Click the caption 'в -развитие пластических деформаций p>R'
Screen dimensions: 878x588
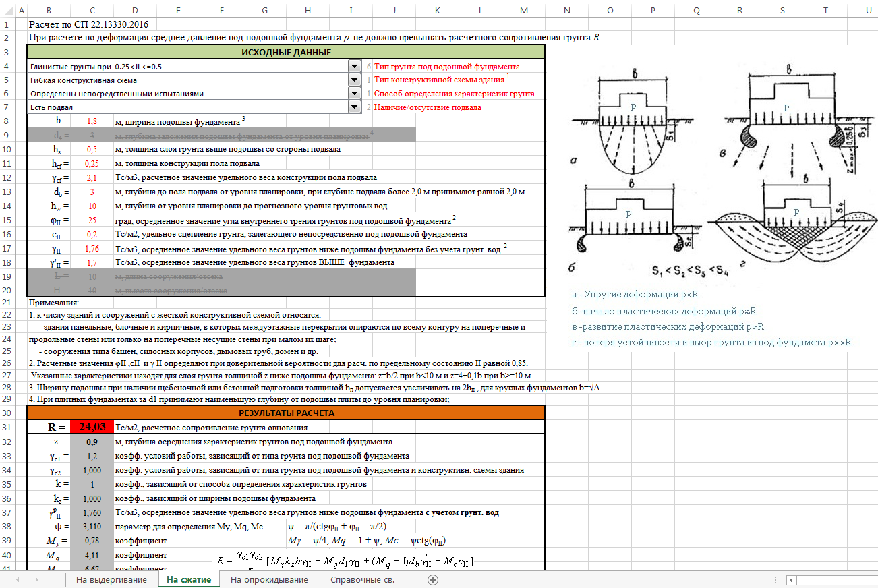[668, 326]
